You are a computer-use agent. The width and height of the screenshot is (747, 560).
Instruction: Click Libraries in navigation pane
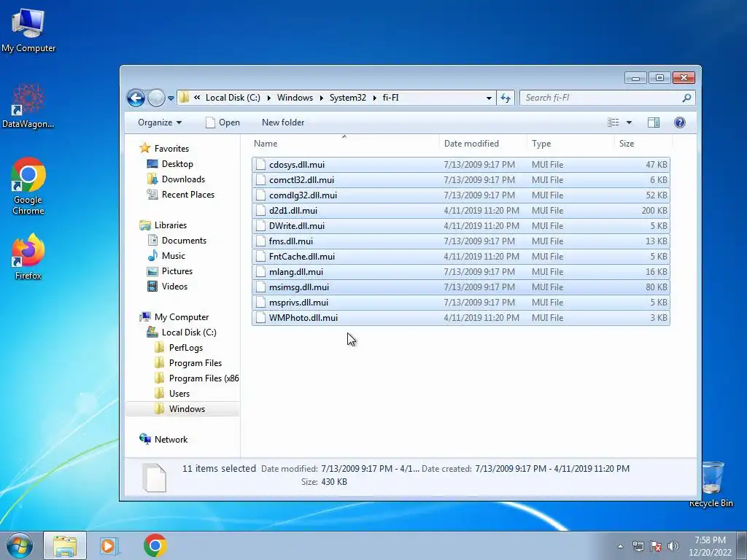tap(163, 225)
